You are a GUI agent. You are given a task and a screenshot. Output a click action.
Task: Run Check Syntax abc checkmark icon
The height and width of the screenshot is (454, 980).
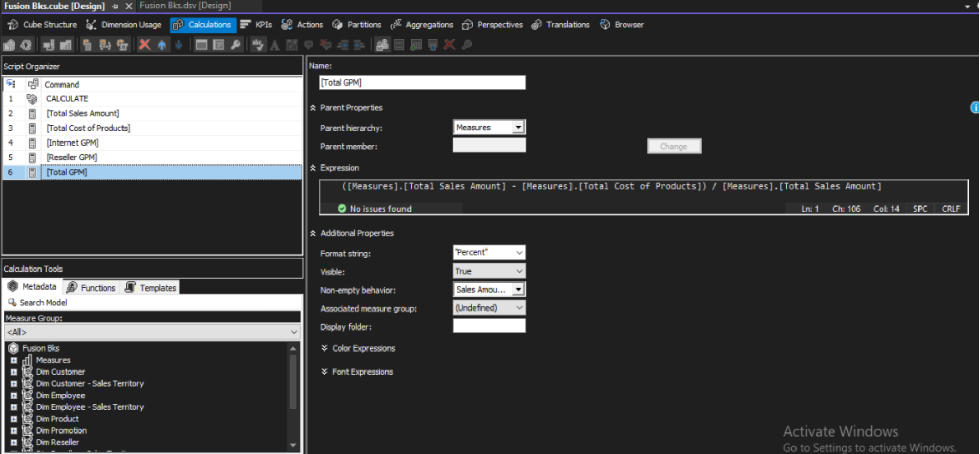258,45
